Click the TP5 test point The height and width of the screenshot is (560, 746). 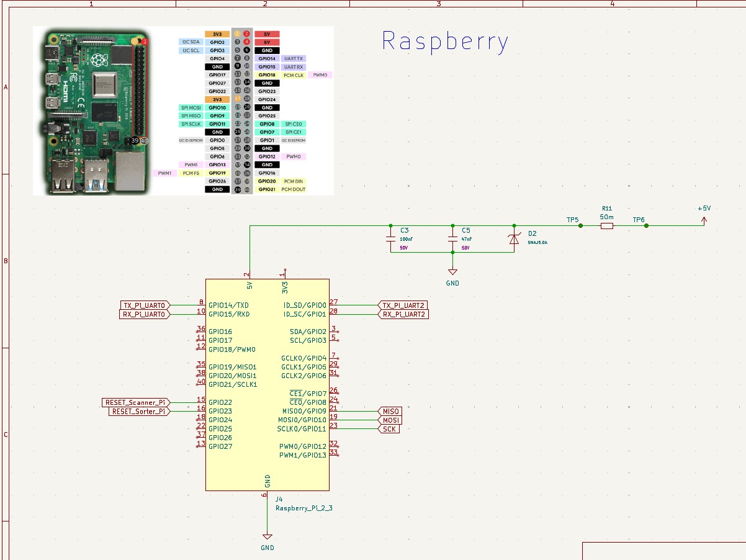point(580,226)
